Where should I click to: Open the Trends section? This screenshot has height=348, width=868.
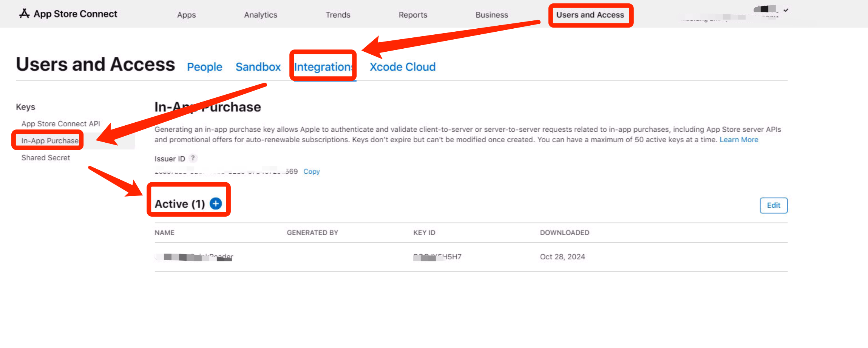pos(338,15)
